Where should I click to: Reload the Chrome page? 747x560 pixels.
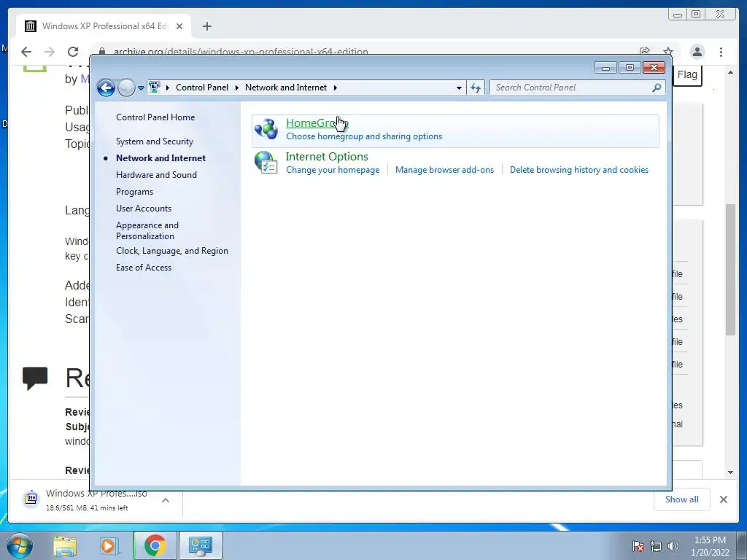click(73, 52)
